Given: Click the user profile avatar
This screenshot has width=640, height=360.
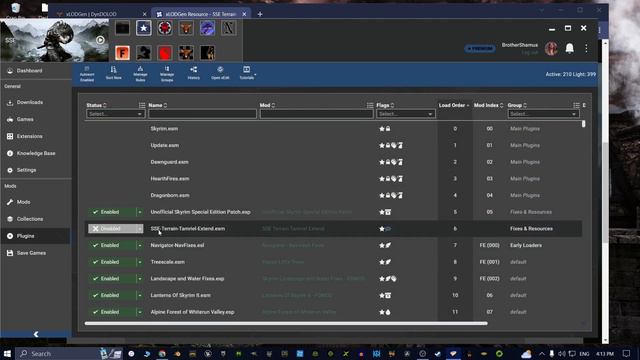Looking at the screenshot, I should (551, 49).
